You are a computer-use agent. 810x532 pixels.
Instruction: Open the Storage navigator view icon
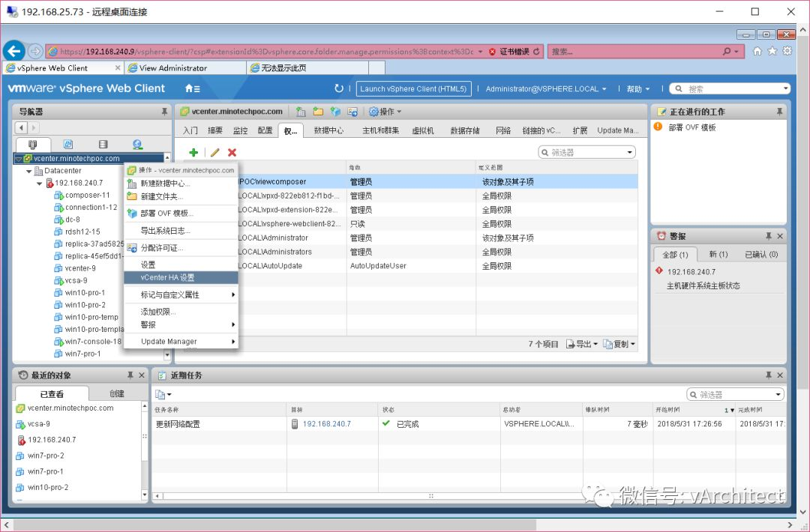(103, 145)
